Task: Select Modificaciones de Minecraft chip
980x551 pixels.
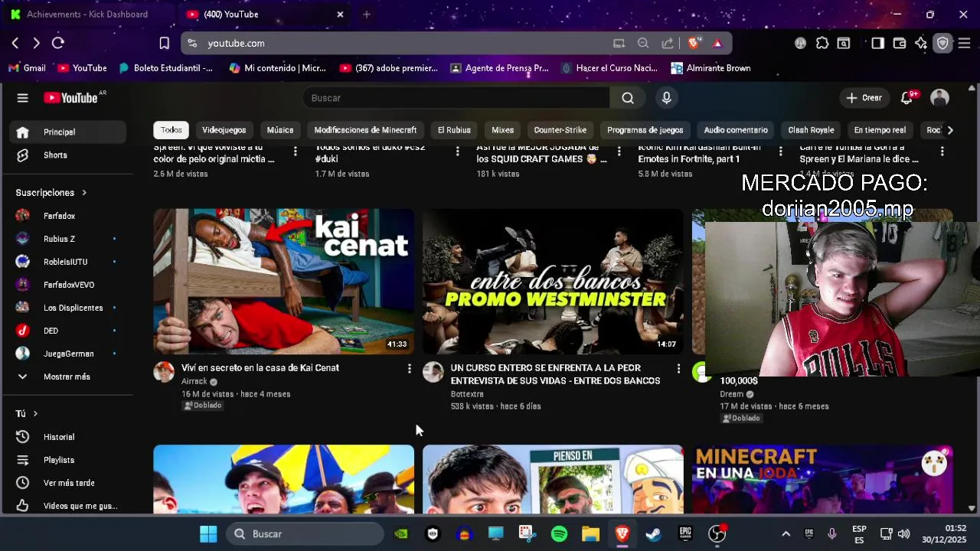Action: click(365, 130)
